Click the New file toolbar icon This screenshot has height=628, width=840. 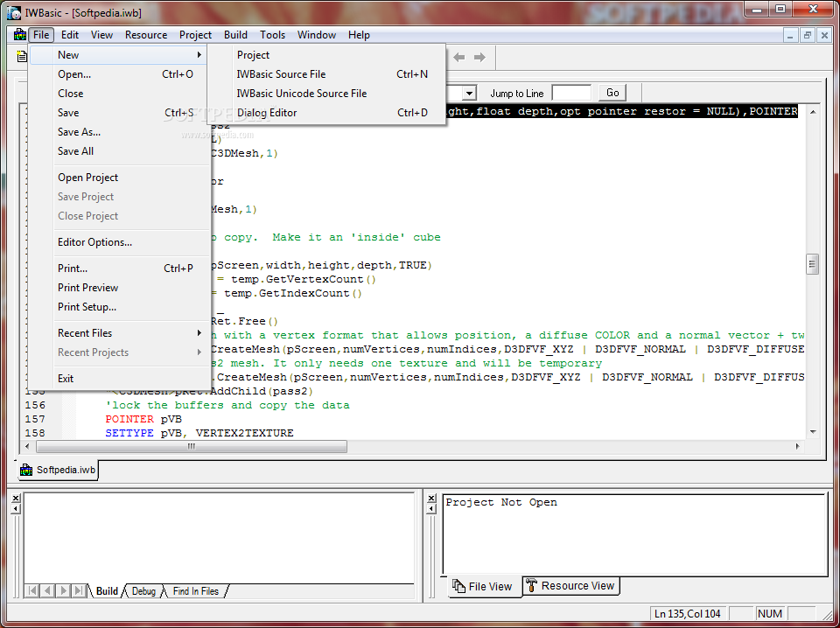pyautogui.click(x=21, y=56)
